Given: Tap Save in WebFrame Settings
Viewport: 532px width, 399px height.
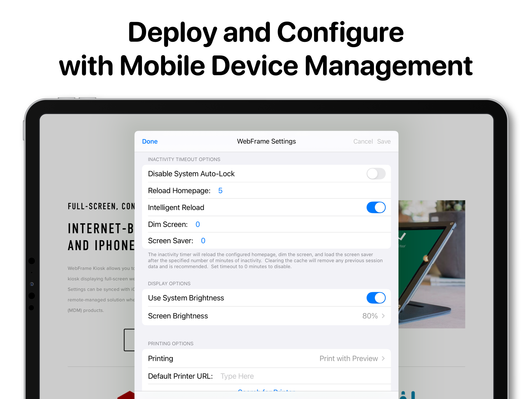Looking at the screenshot, I should [x=384, y=141].
